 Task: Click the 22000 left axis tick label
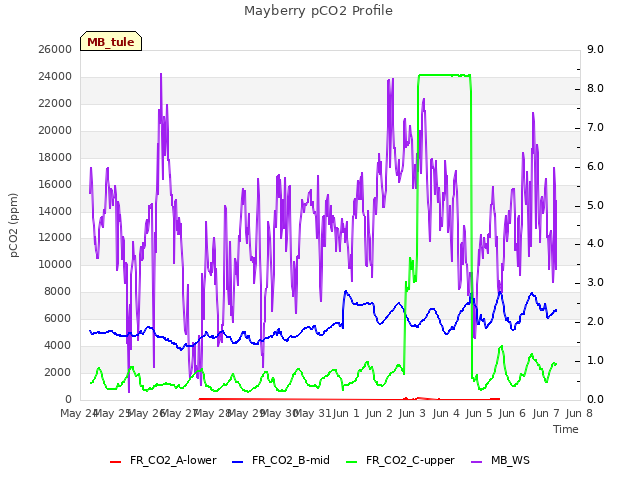pos(55,103)
